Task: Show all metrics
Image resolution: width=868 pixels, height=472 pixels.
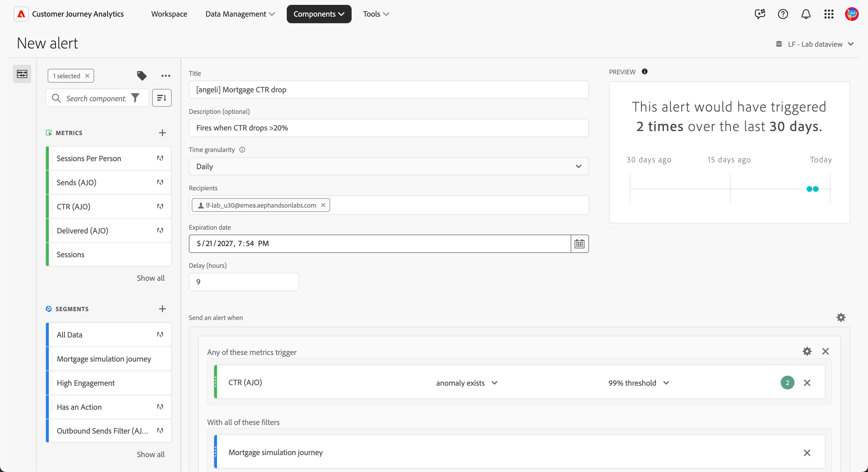Action: (x=151, y=278)
